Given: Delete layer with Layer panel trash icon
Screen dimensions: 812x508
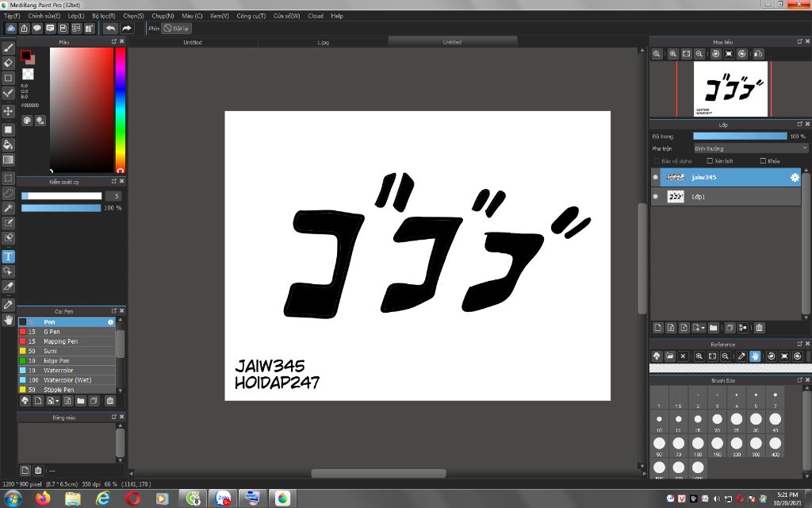Looking at the screenshot, I should 759,328.
